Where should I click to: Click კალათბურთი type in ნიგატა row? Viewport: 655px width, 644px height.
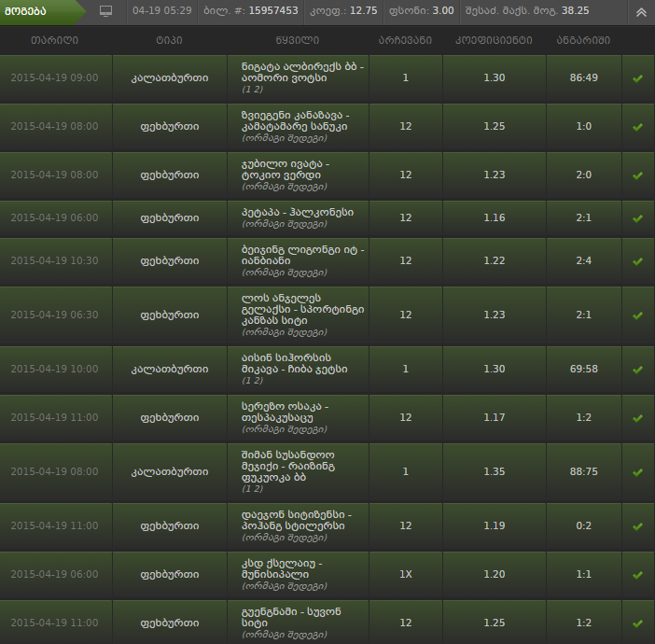pyautogui.click(x=170, y=78)
